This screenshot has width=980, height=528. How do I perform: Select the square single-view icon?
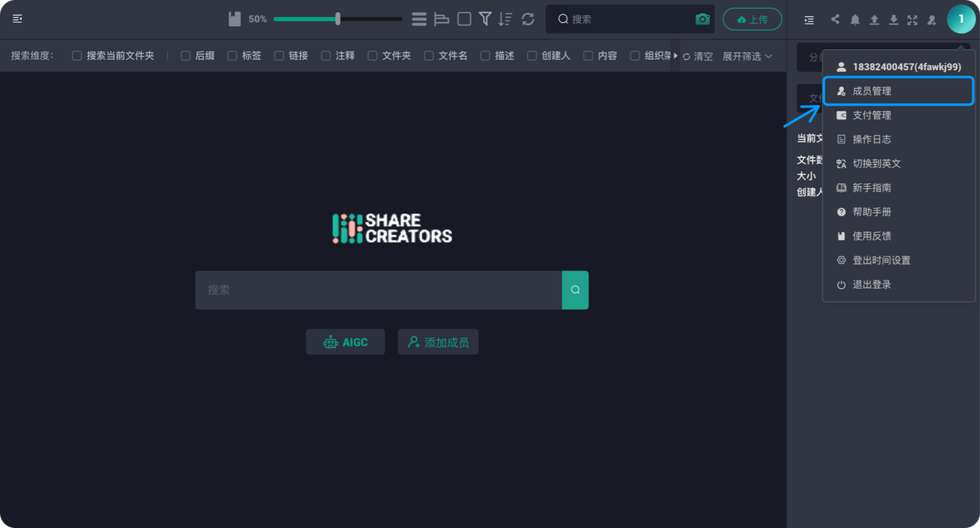pyautogui.click(x=464, y=19)
